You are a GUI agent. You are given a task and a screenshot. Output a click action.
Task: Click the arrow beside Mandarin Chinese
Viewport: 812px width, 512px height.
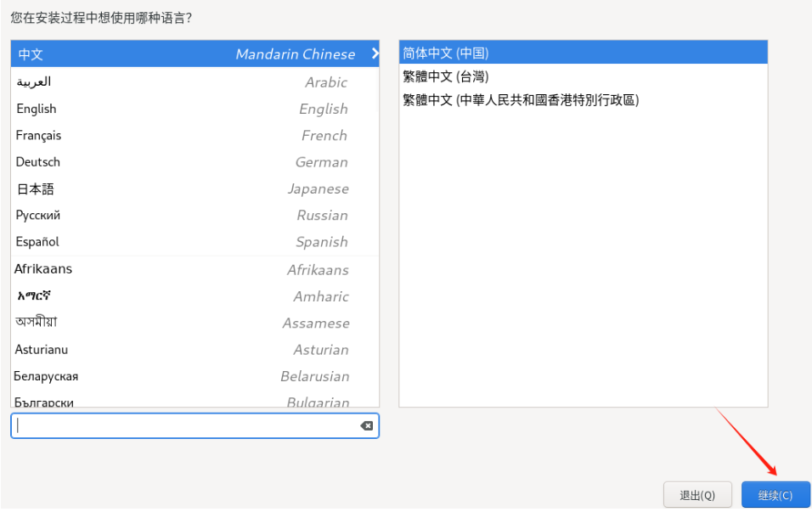[375, 54]
